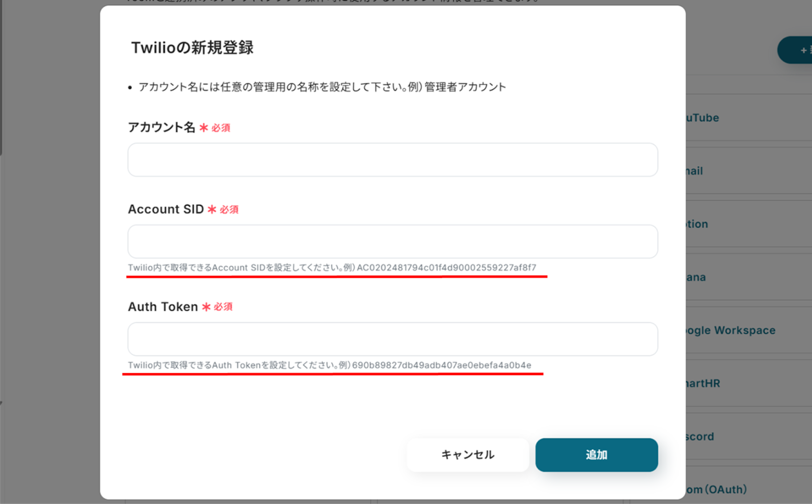This screenshot has height=504, width=812.
Task: Click the Account SID example hint text
Action: [x=332, y=268]
